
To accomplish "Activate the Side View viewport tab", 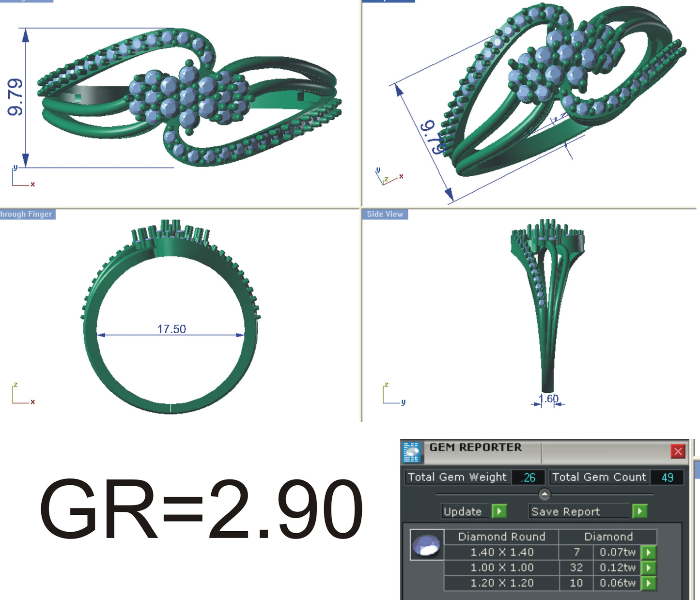I will click(x=385, y=214).
